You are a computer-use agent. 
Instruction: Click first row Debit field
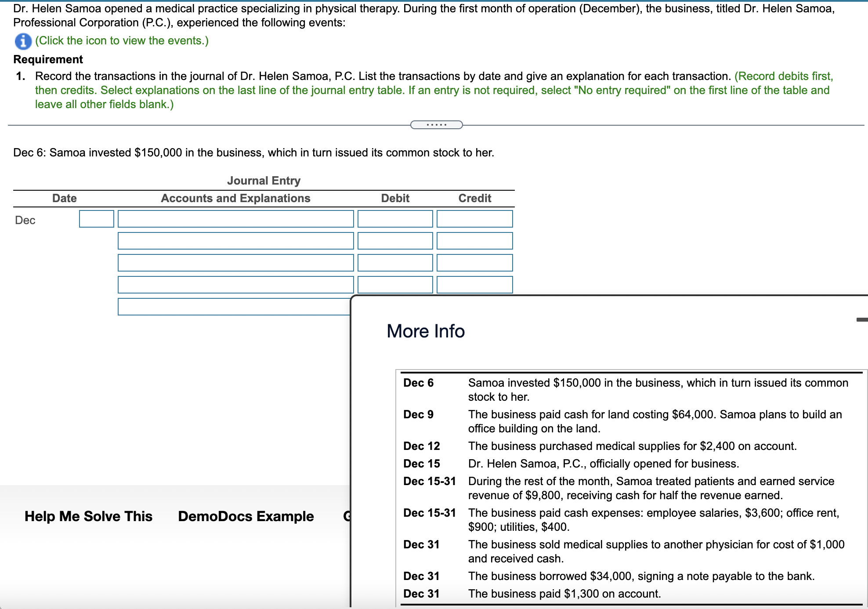point(395,219)
